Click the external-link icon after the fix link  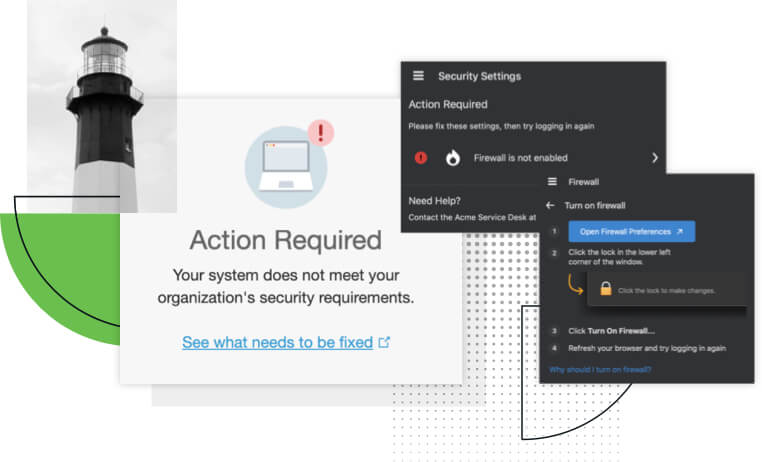click(384, 342)
